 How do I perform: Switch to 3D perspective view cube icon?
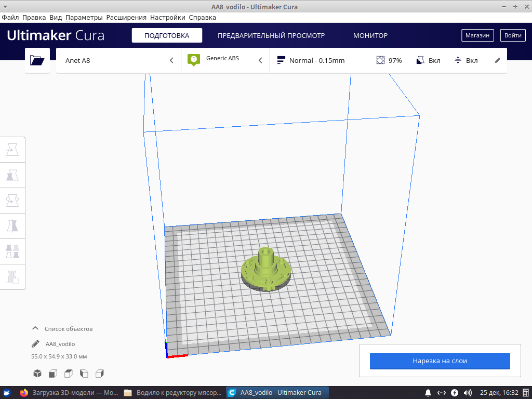tap(37, 374)
